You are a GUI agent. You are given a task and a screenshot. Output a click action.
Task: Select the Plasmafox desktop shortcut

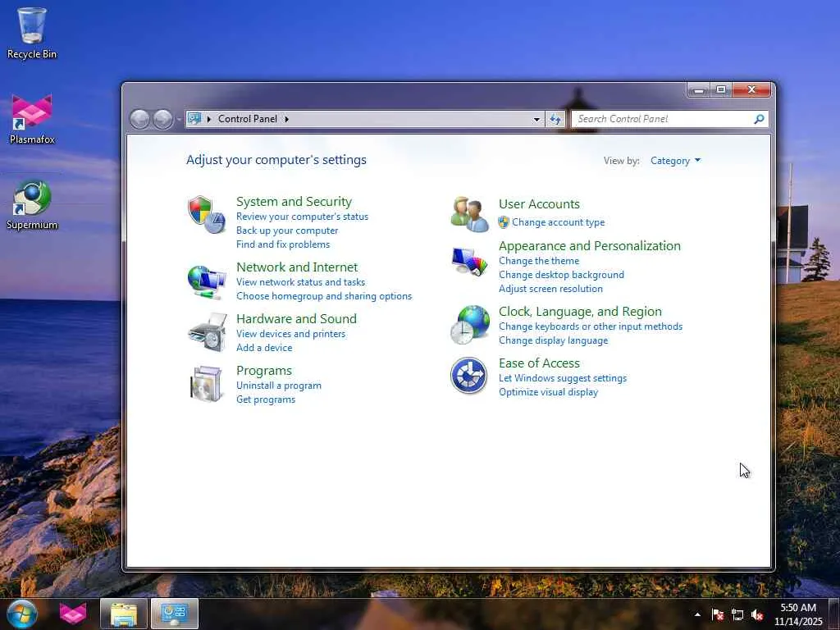pos(32,119)
